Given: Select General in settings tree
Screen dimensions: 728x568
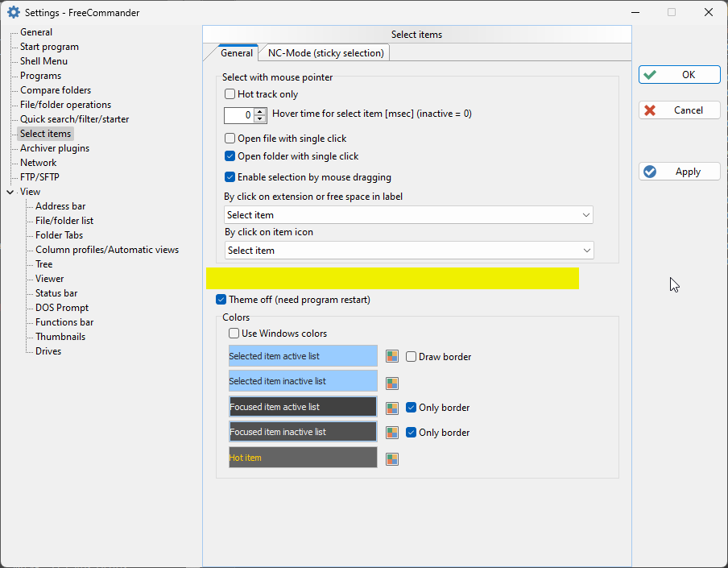Looking at the screenshot, I should click(35, 32).
